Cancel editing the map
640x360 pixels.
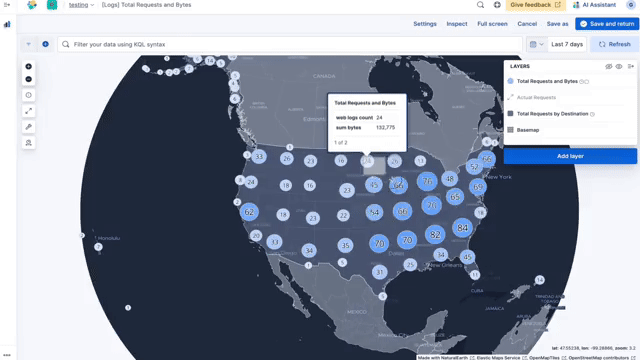click(527, 24)
